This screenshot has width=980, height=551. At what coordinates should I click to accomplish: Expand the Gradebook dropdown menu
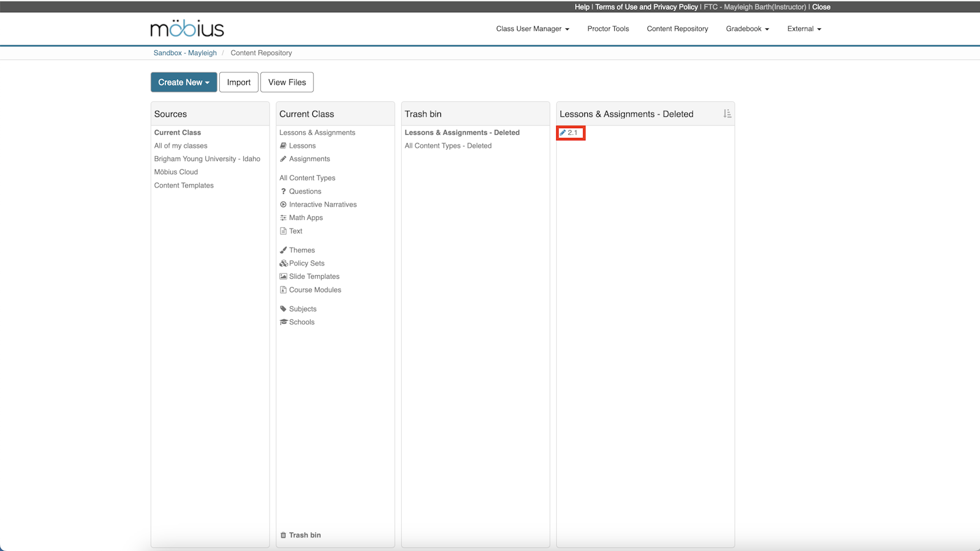(747, 29)
